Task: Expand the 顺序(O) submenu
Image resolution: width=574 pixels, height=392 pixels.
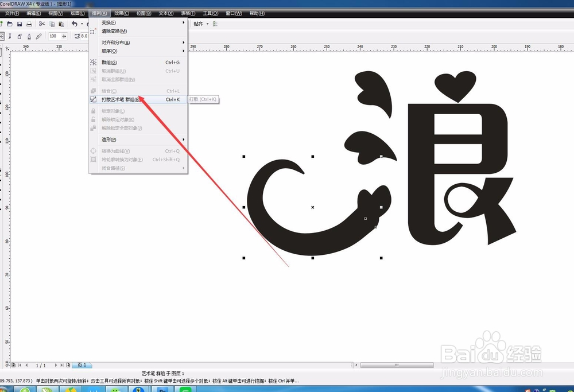Action: 138,51
